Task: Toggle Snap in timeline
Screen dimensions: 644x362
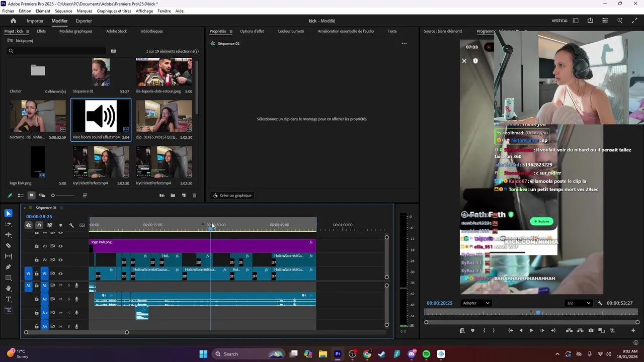Action: (39, 225)
